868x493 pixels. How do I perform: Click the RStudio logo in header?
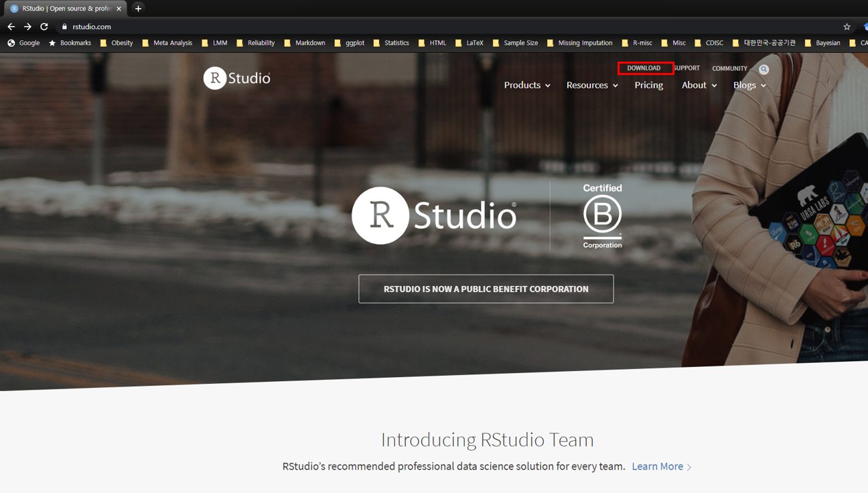(237, 78)
